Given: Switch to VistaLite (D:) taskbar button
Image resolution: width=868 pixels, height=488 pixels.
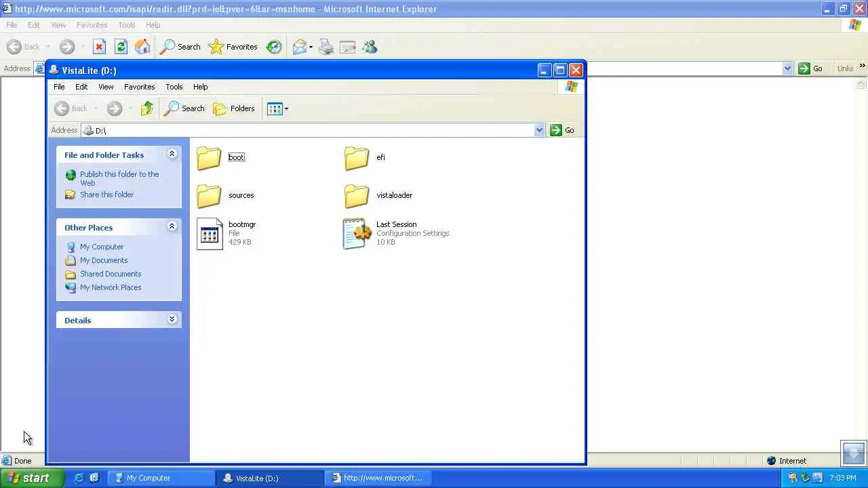Looking at the screenshot, I should click(270, 478).
